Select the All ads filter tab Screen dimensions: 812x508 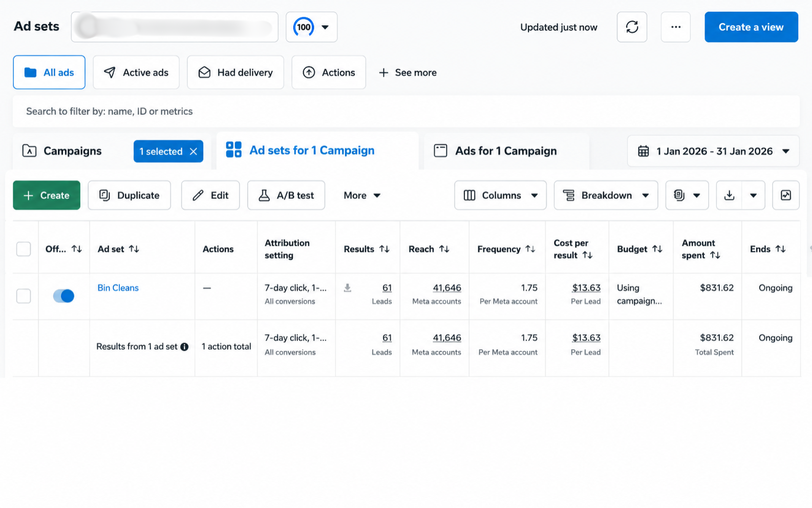tap(49, 72)
